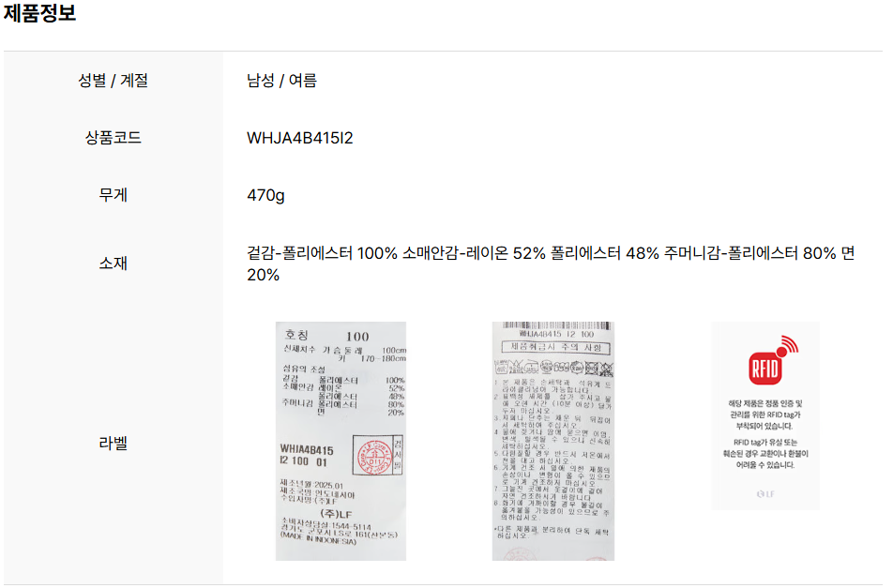Open the RFID notice image

pos(765,415)
